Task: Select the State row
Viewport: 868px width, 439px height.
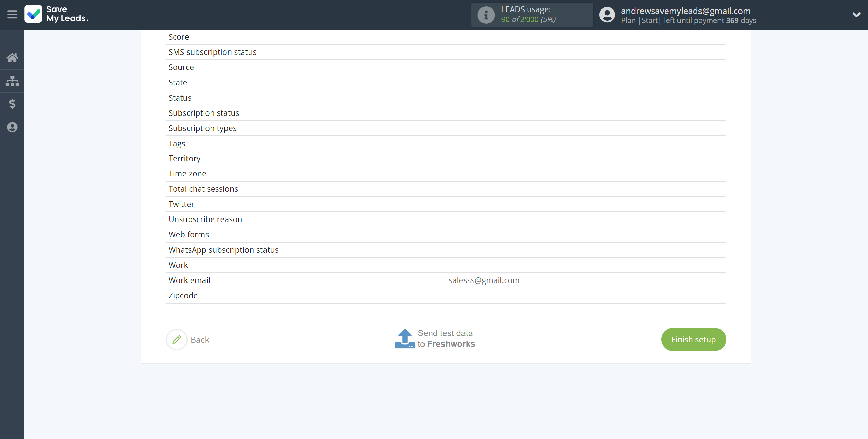Action: click(x=446, y=83)
